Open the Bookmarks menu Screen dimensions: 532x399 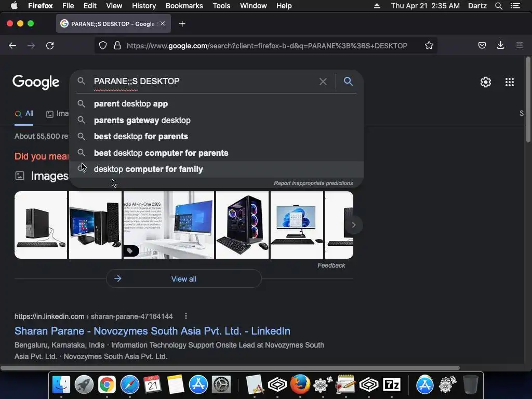point(184,6)
